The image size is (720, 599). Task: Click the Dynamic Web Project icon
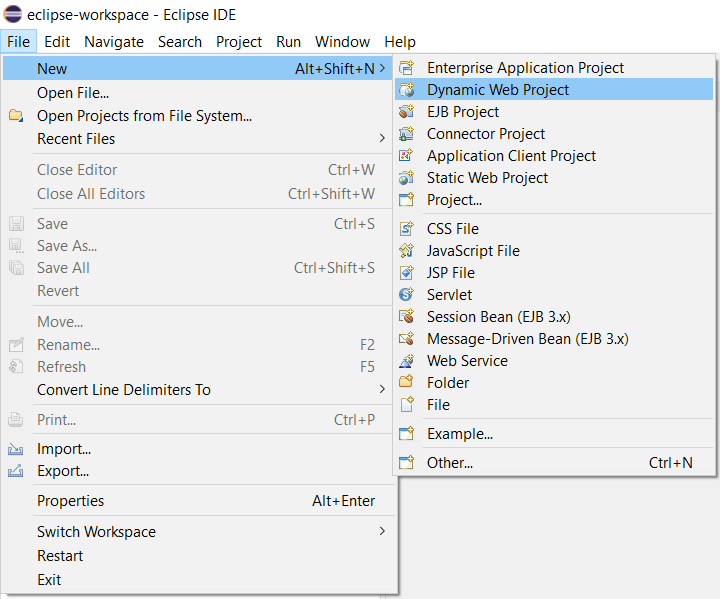(406, 90)
